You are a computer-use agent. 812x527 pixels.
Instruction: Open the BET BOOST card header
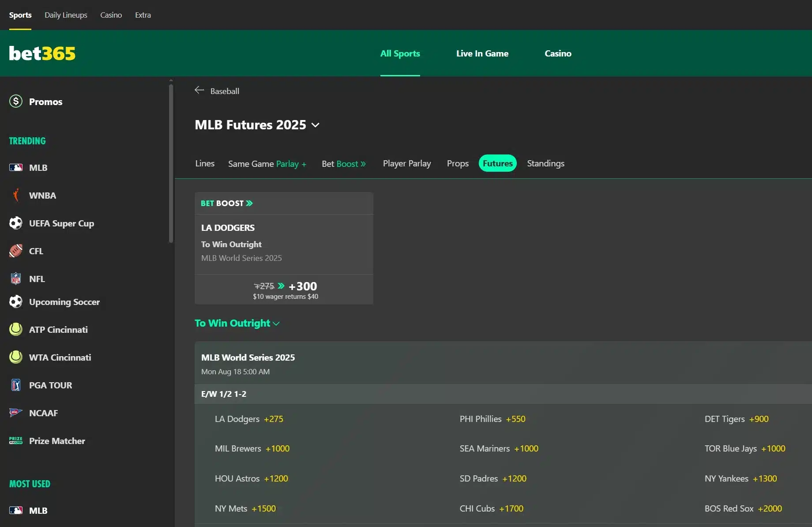click(284, 203)
